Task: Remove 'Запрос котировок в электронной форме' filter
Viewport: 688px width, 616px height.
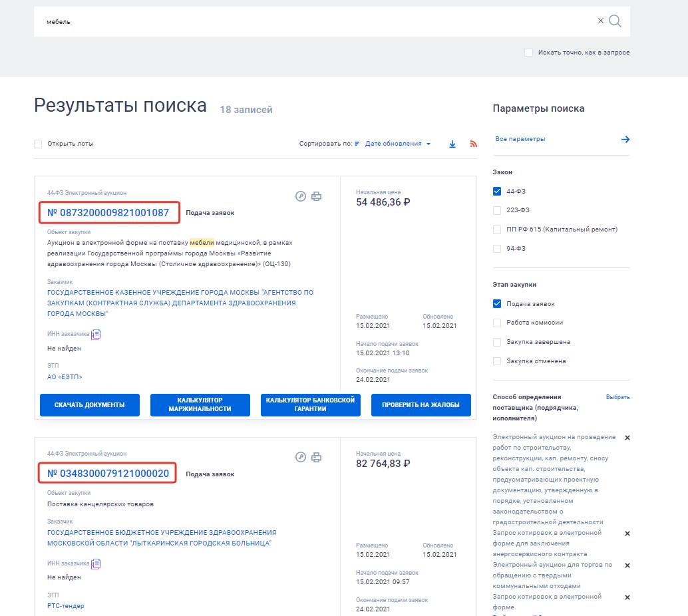Action: pos(627,597)
